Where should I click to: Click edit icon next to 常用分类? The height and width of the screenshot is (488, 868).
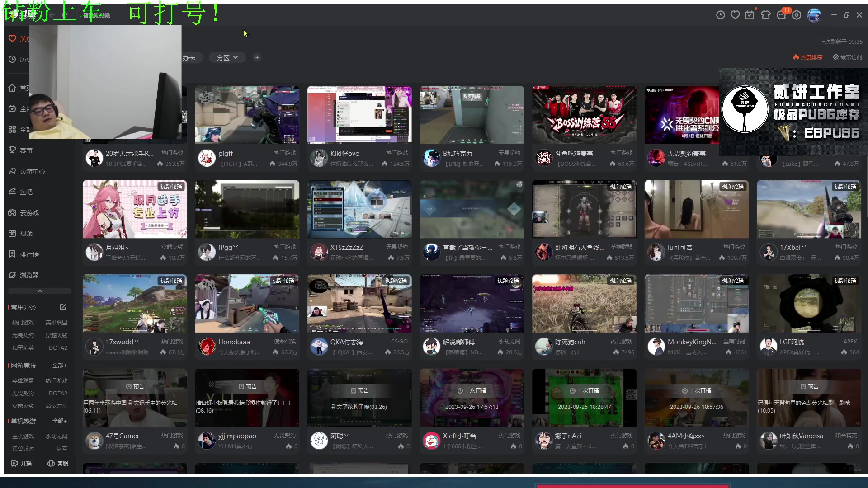pos(63,307)
